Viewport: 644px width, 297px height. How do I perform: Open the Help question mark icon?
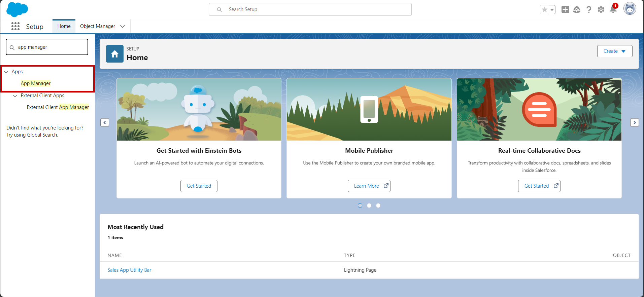tap(589, 10)
